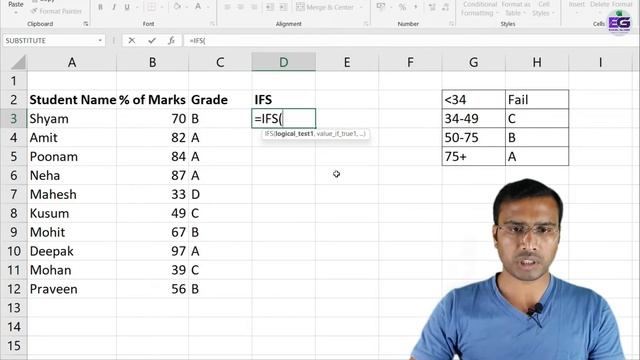Click the Student Name header cell
This screenshot has width=640, height=360.
click(72, 100)
